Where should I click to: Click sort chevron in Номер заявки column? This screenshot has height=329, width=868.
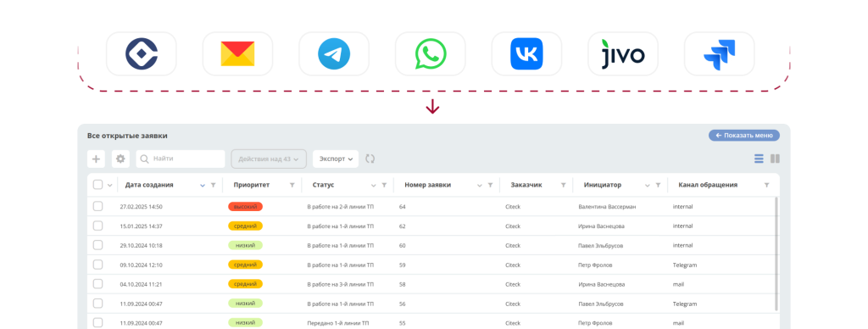pos(480,185)
